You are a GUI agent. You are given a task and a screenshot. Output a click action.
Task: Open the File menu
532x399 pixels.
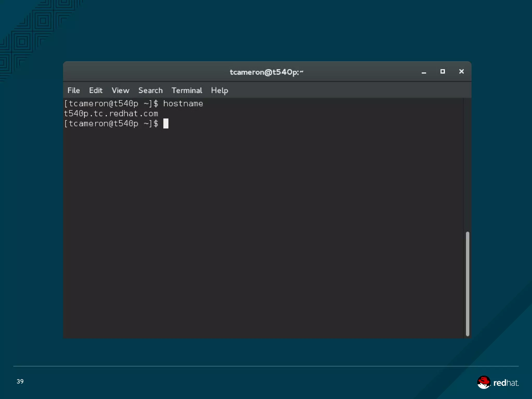pyautogui.click(x=74, y=90)
